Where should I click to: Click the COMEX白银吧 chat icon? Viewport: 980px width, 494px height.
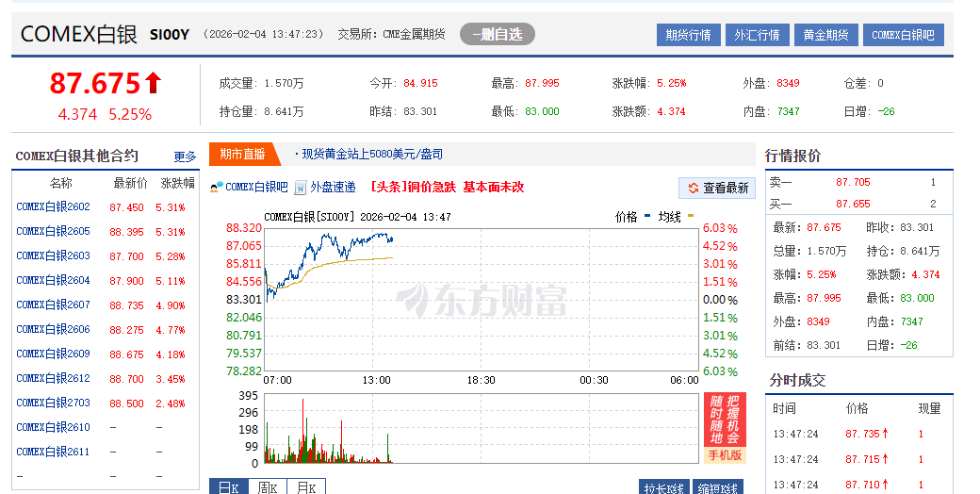click(x=216, y=187)
